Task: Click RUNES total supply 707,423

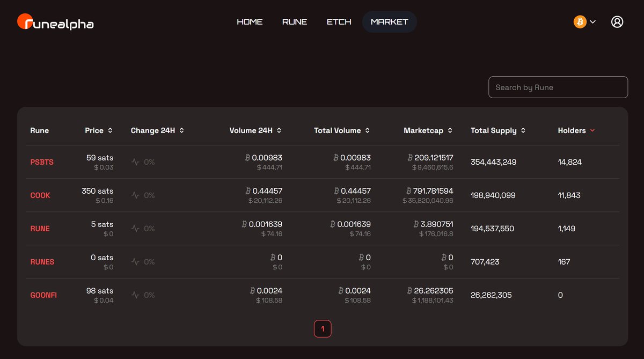Action: pos(485,262)
